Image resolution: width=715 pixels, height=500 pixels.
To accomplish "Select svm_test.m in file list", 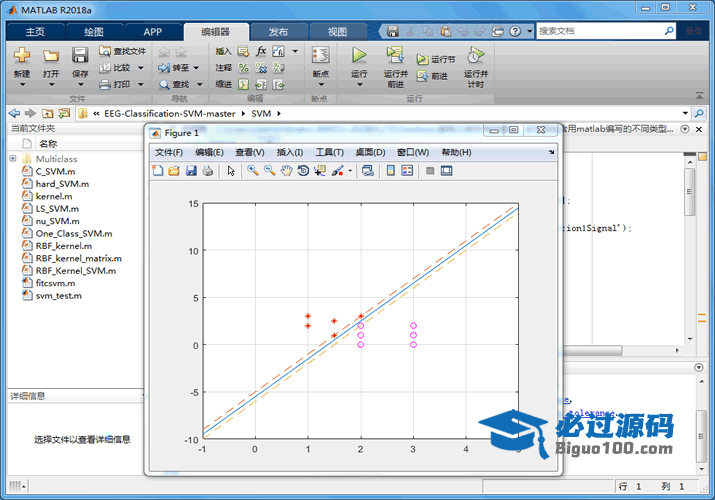I will (58, 296).
